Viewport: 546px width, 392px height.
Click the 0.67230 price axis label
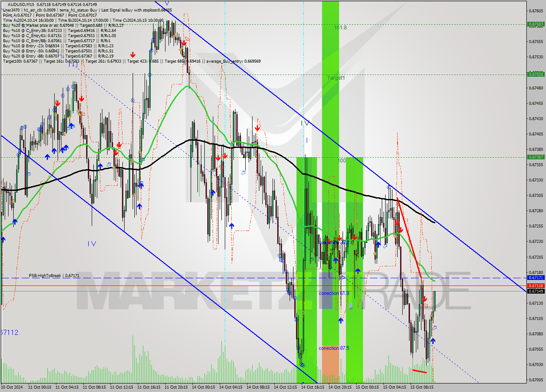coord(536,241)
